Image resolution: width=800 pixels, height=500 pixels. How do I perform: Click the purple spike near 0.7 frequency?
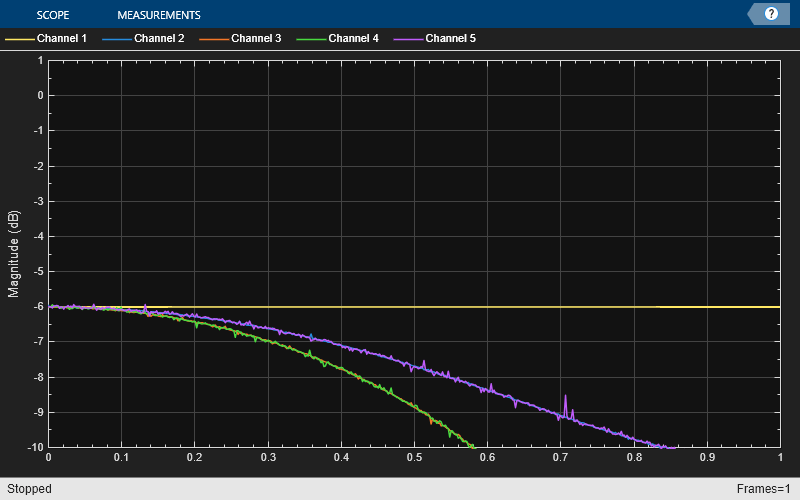(565, 406)
